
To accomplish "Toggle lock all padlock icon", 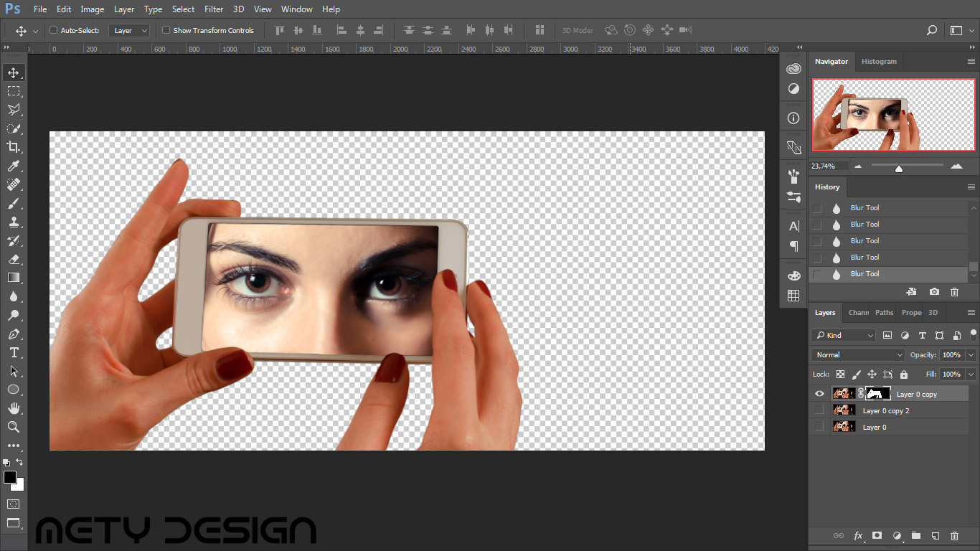I will coord(903,375).
